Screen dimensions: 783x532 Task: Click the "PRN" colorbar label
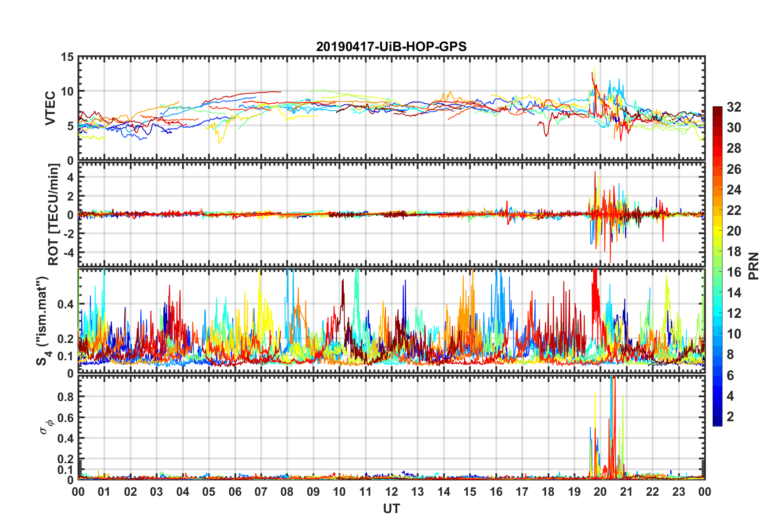click(x=753, y=266)
